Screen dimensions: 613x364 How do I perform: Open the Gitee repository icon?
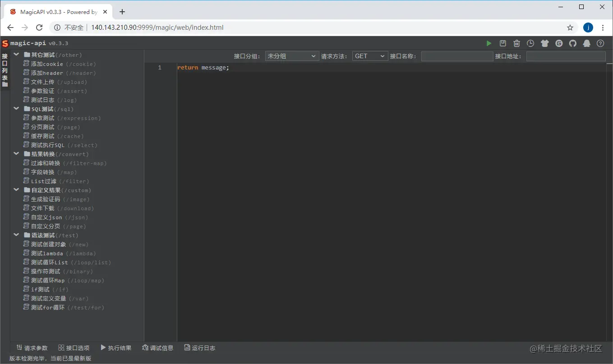click(559, 43)
